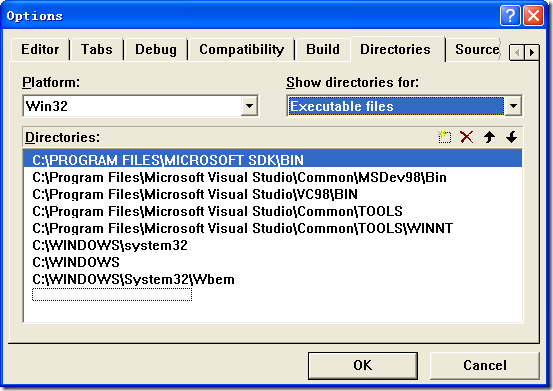Delete selected directory with red X

[467, 137]
